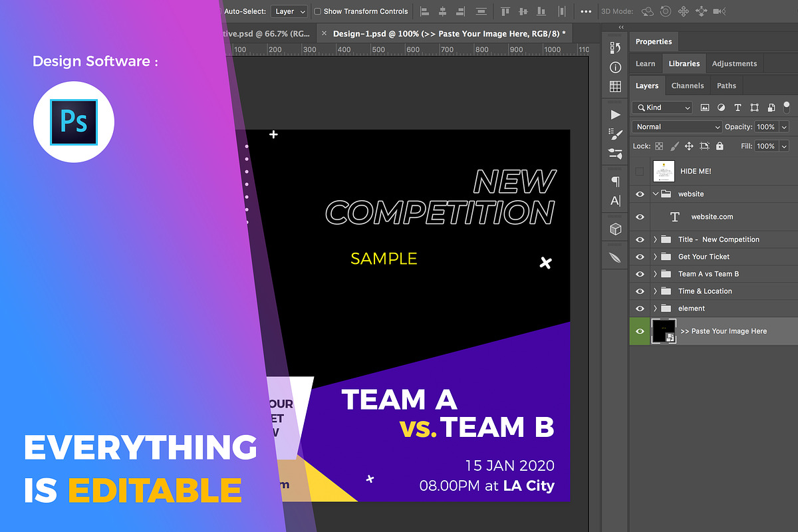The image size is (798, 532).
Task: Expand the element group
Action: click(655, 309)
